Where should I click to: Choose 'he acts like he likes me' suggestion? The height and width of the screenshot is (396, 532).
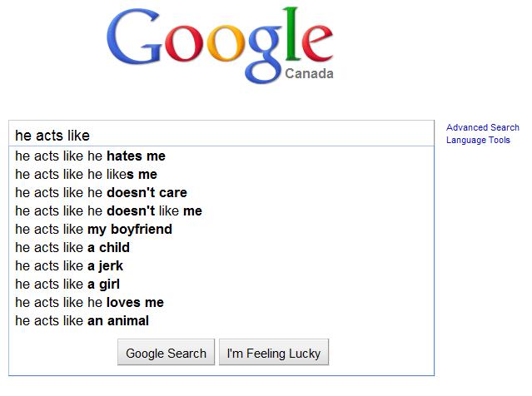pyautogui.click(x=86, y=175)
